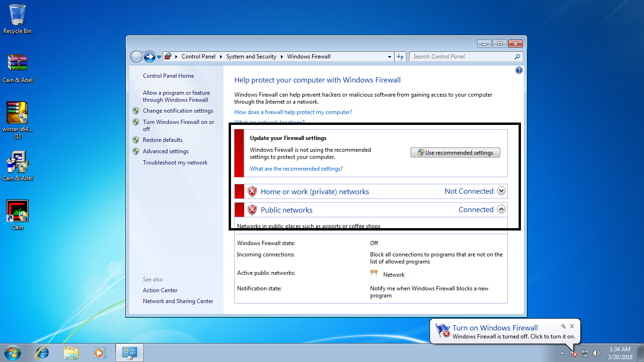
Task: Open 'What are the recommended settings?' link
Action: pyautogui.click(x=296, y=169)
